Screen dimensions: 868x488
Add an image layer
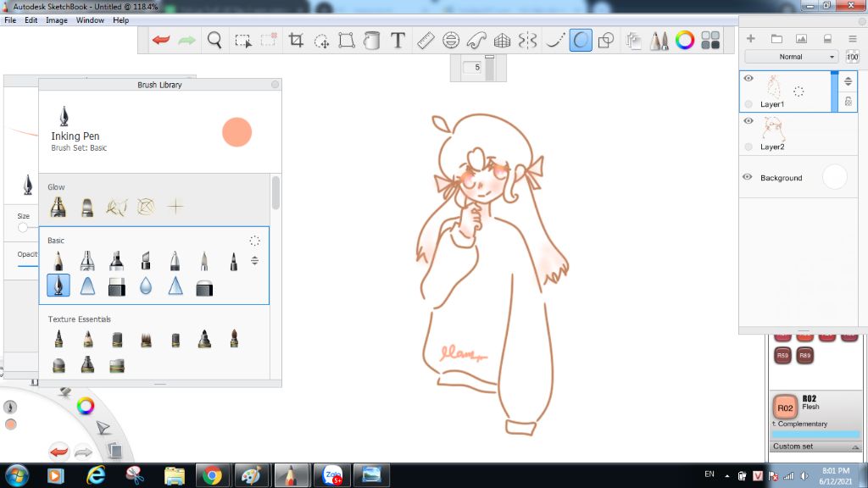tap(801, 39)
